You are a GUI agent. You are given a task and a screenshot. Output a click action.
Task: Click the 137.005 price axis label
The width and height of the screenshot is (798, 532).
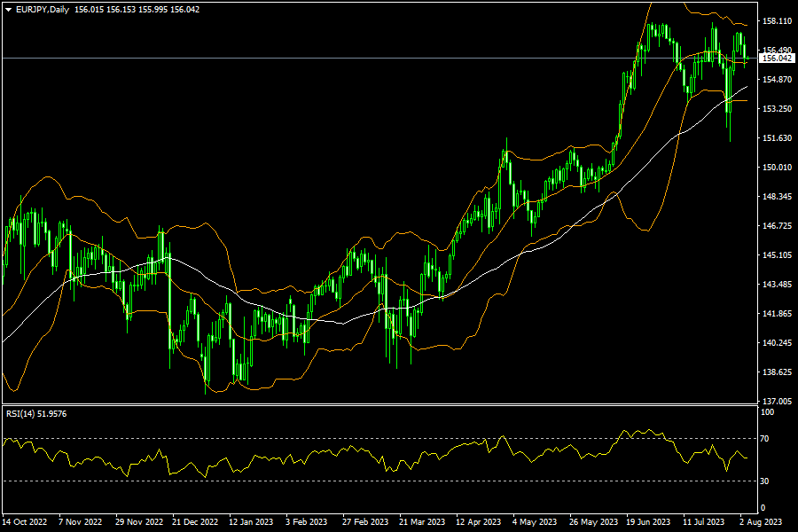(x=777, y=401)
